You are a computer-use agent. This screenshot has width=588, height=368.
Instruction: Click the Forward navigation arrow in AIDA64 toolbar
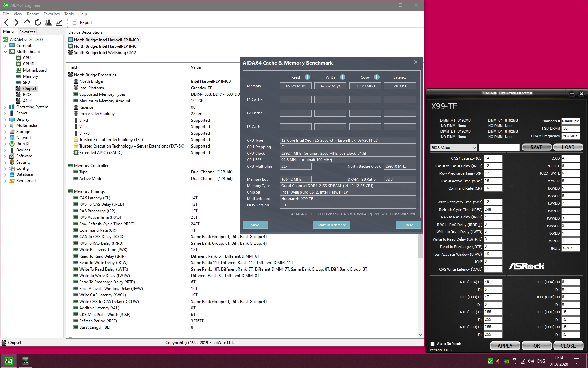(16, 22)
